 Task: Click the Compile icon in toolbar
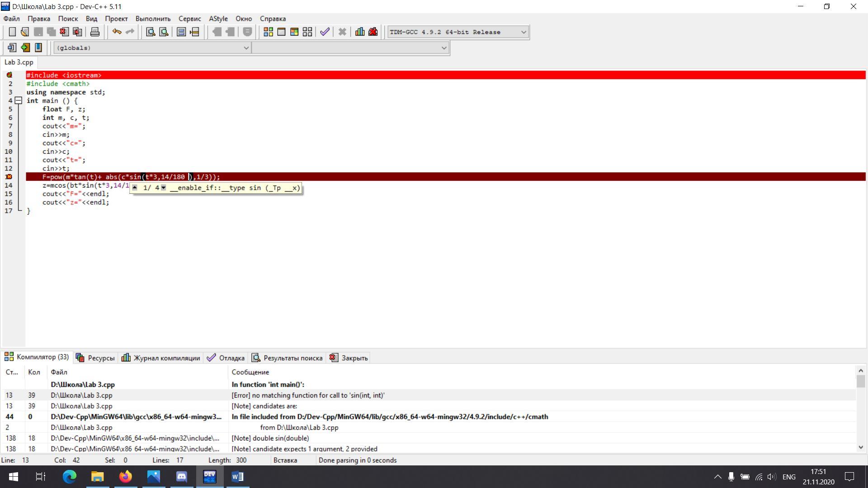tap(268, 32)
